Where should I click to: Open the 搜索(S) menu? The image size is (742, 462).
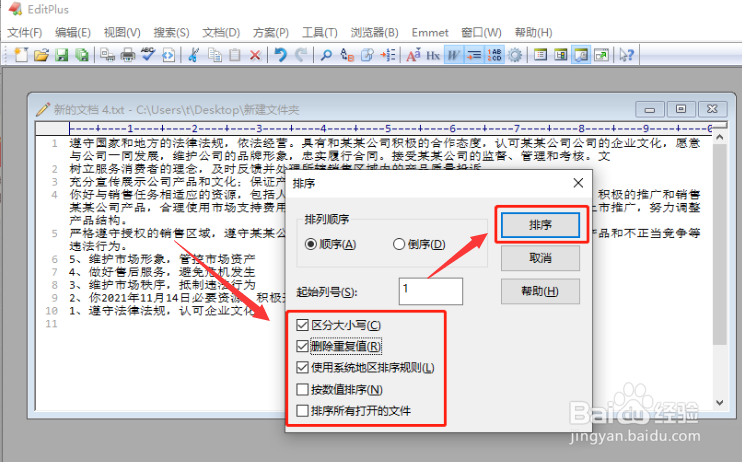coord(171,33)
